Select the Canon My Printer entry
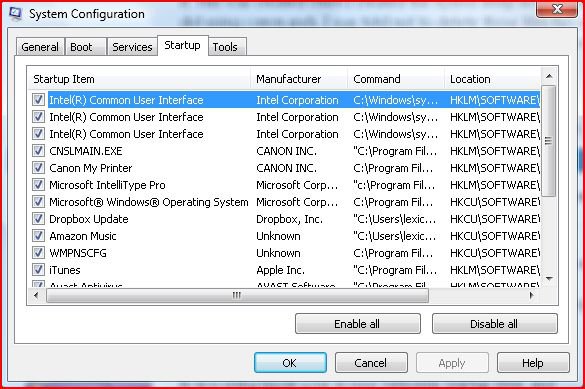The image size is (585, 389). [91, 168]
